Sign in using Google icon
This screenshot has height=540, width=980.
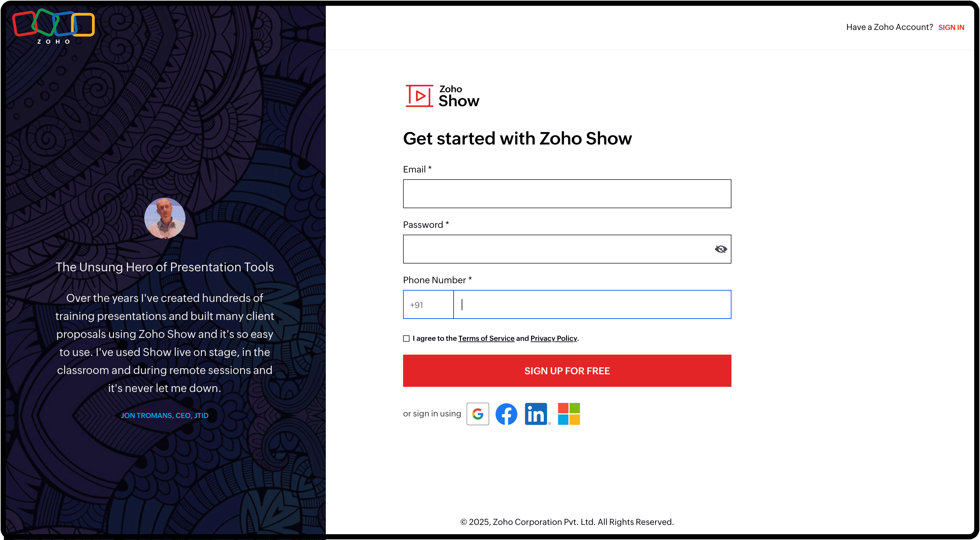[477, 414]
